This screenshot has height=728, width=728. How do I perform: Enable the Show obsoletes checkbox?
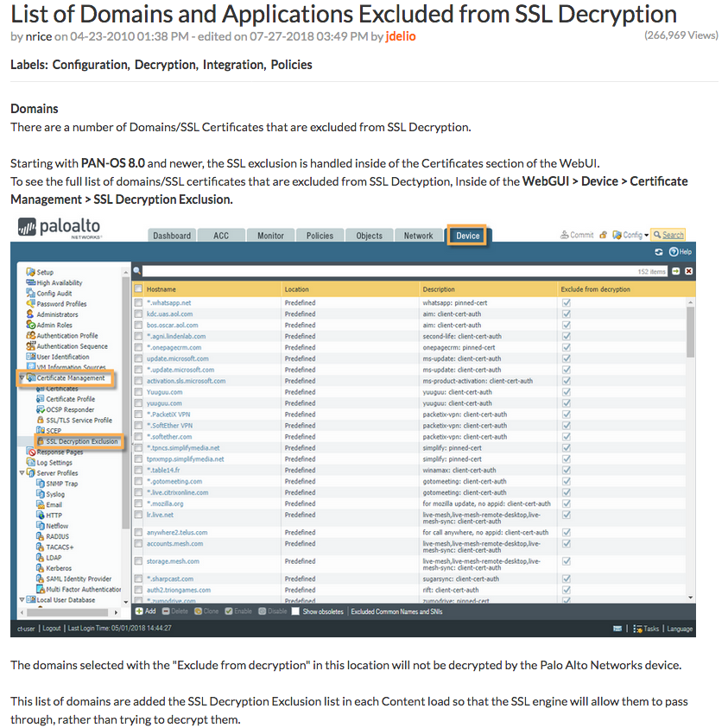click(x=295, y=611)
